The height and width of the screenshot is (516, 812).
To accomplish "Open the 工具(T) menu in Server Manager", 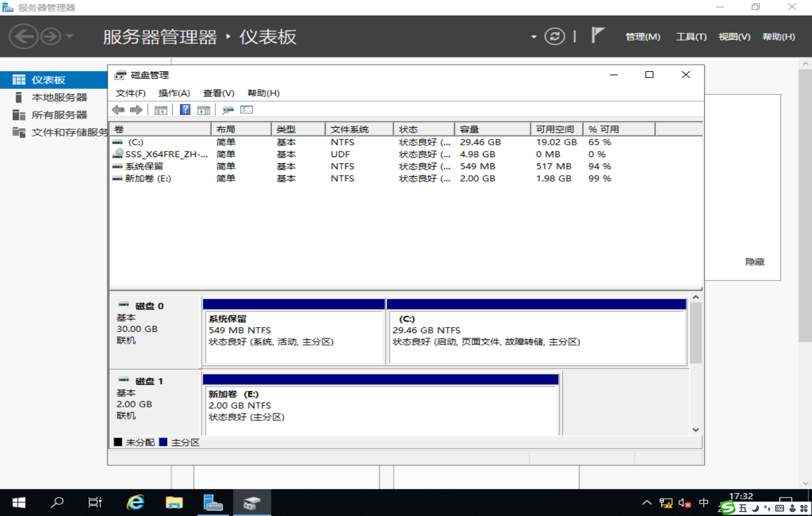I will [x=691, y=36].
